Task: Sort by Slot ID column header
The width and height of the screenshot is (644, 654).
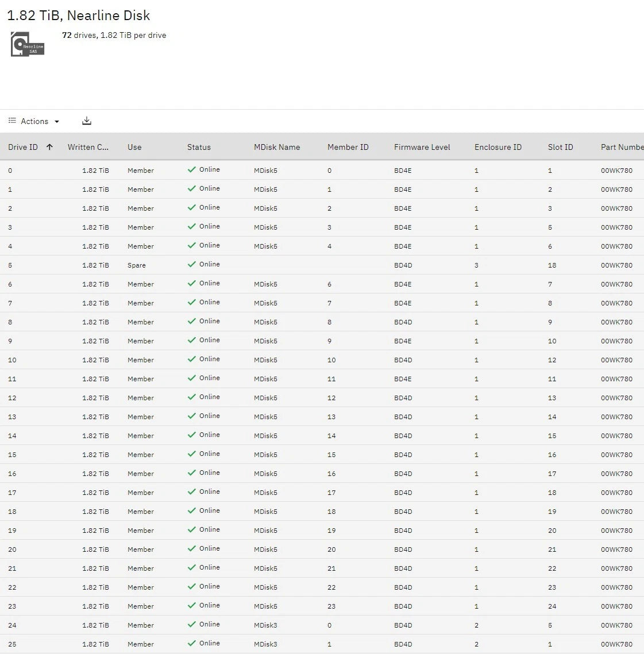Action: (560, 147)
